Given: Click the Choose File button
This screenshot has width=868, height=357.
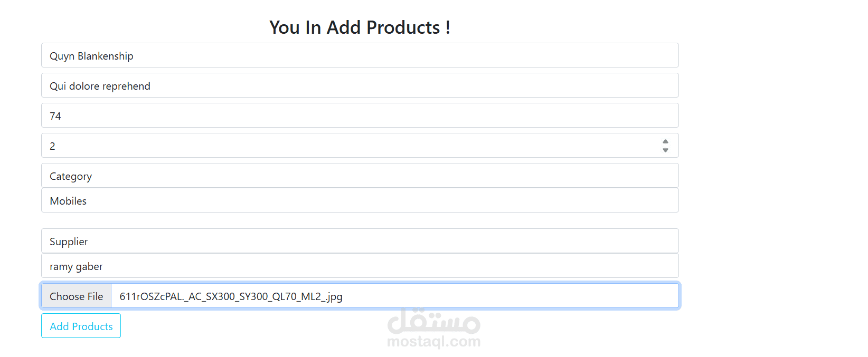Looking at the screenshot, I should click(76, 296).
